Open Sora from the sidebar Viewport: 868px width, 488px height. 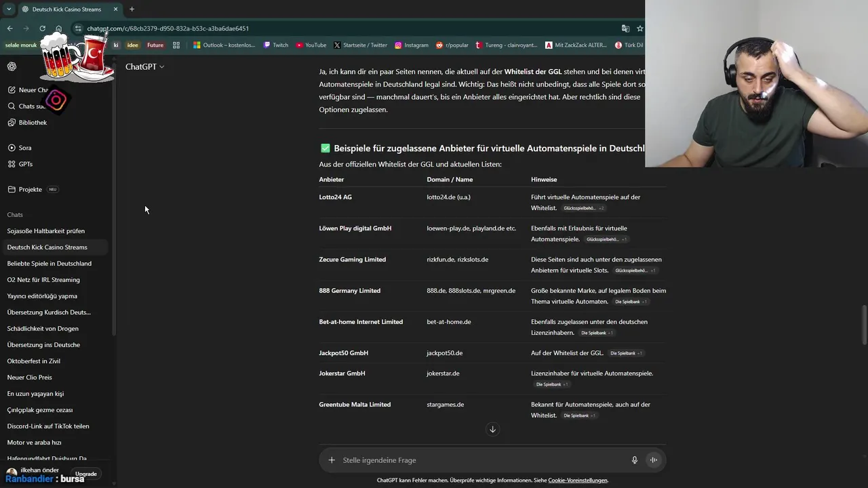coord(20,148)
